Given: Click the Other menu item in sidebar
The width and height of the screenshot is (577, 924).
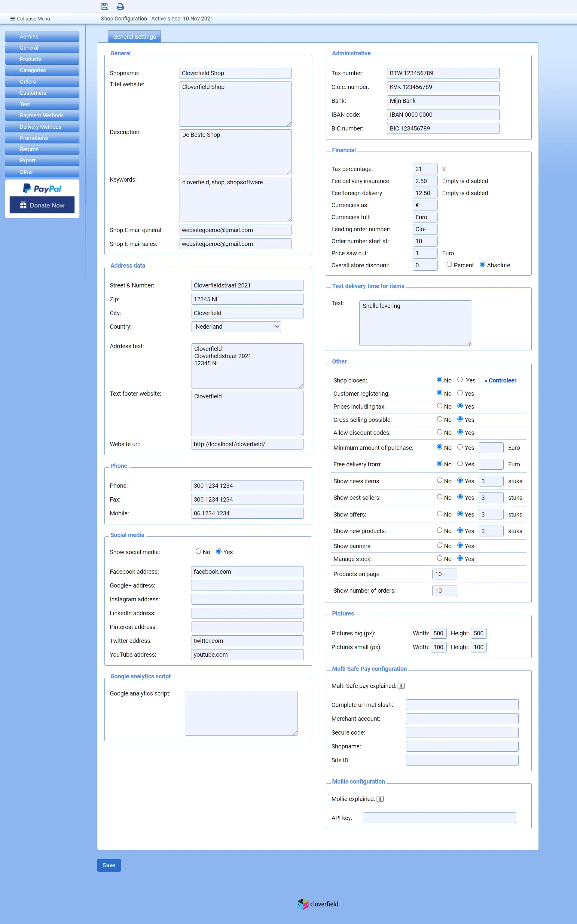Looking at the screenshot, I should point(42,171).
